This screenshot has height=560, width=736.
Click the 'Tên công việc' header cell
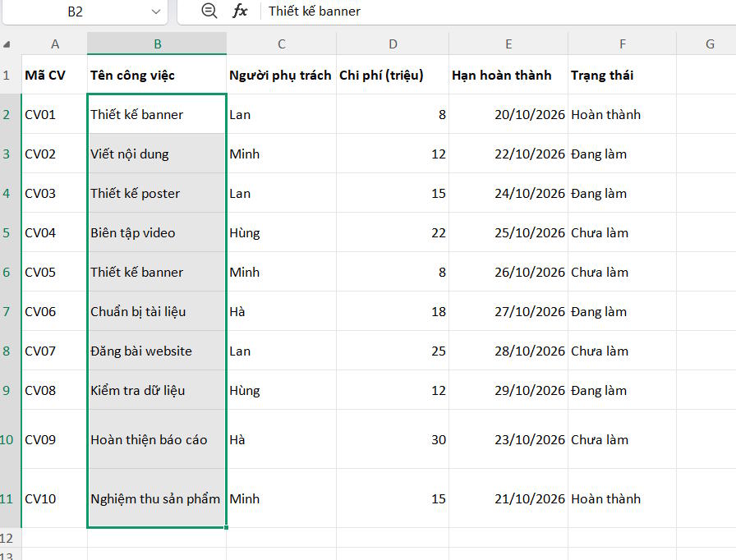tap(157, 75)
